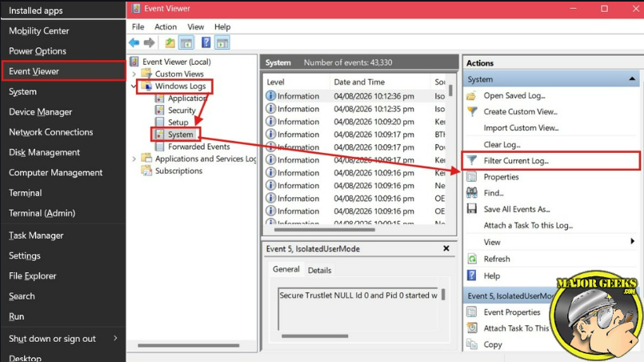The height and width of the screenshot is (362, 644).
Task: Click the Properties icon in Actions
Action: (x=472, y=177)
